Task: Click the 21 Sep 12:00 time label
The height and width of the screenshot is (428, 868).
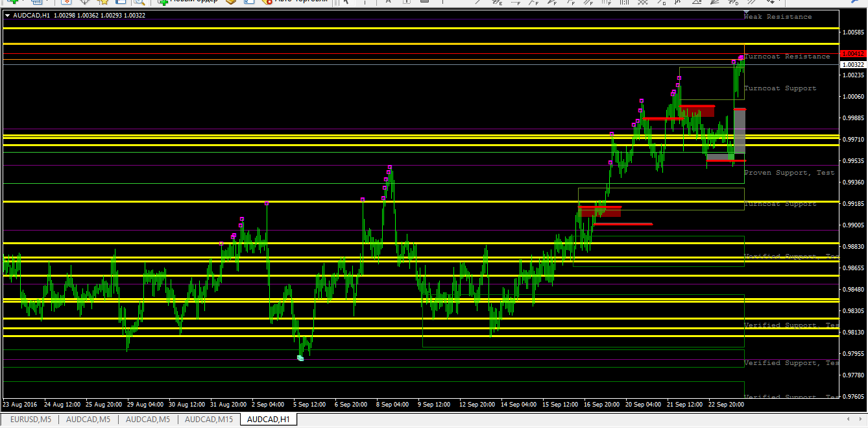Action: tap(685, 404)
